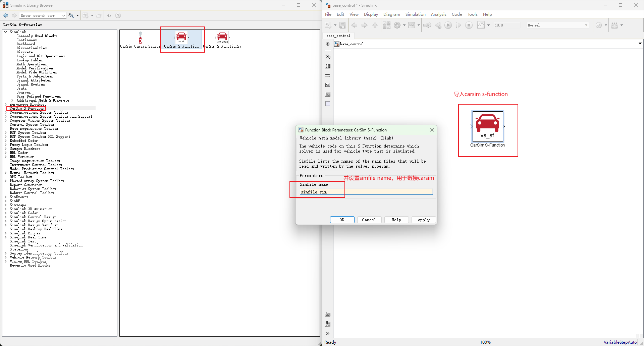
Task: Click VariableStepAuto solver link in status bar
Action: click(620, 342)
